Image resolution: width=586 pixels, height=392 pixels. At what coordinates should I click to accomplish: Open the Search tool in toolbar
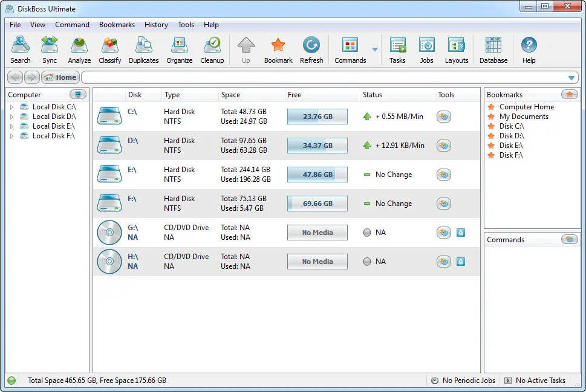(20, 50)
